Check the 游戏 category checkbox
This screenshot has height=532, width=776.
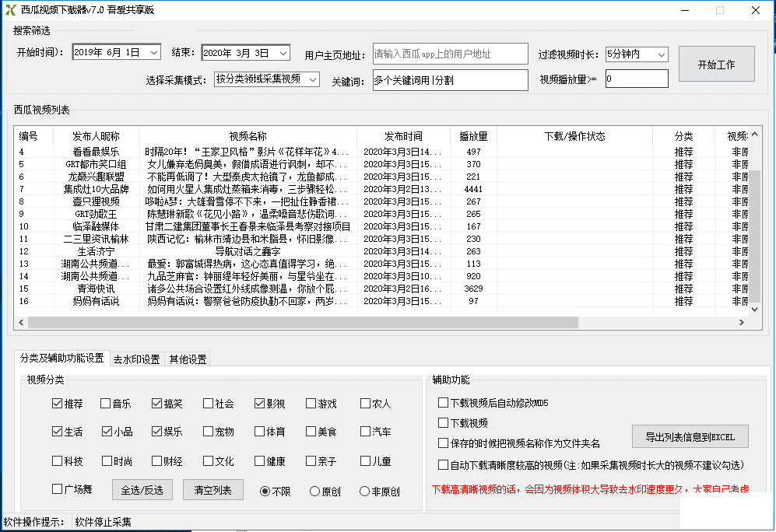click(x=311, y=404)
